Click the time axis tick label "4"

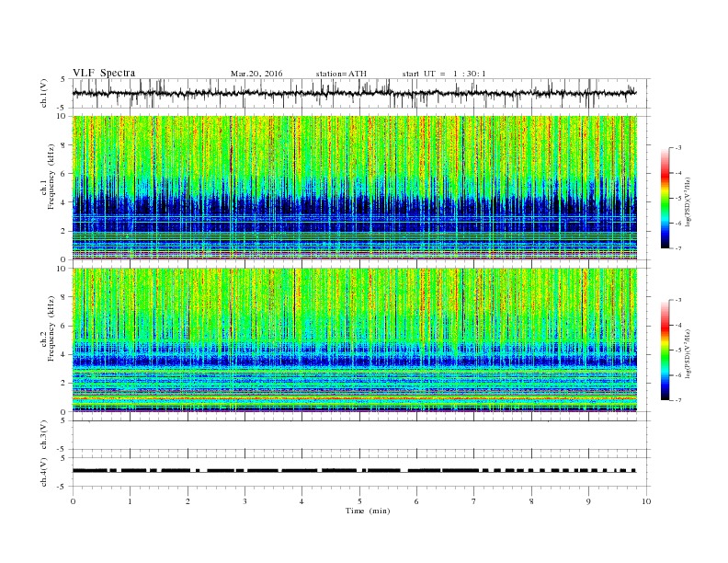pyautogui.click(x=302, y=501)
